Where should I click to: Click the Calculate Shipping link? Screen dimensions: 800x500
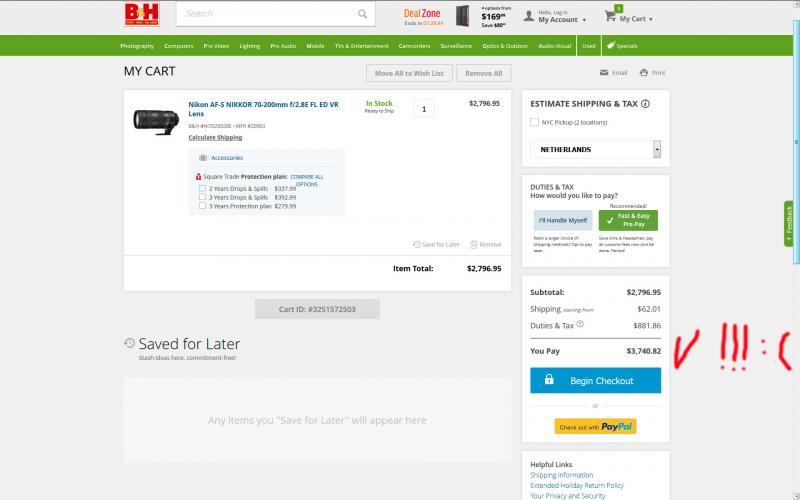tap(215, 137)
